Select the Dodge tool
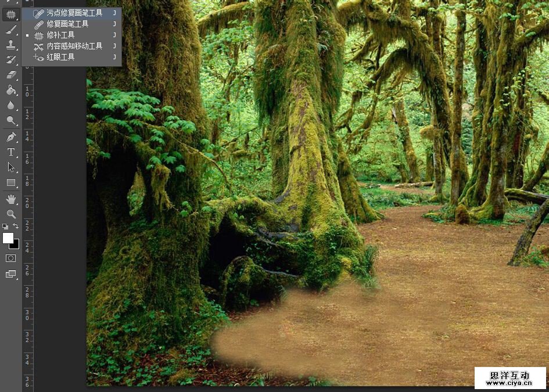 [11, 120]
